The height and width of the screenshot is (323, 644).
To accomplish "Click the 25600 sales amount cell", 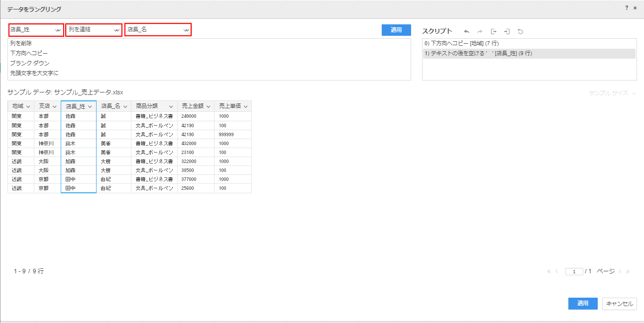I will (196, 188).
